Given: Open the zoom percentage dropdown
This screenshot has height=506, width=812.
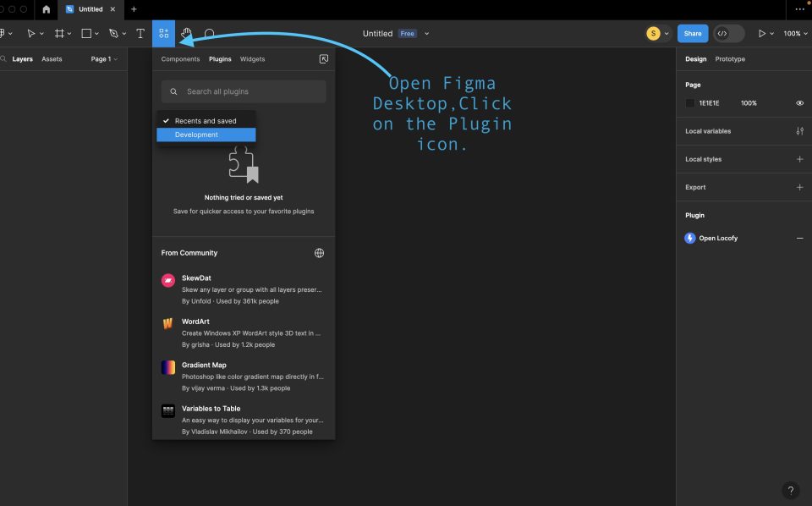Looking at the screenshot, I should 795,33.
